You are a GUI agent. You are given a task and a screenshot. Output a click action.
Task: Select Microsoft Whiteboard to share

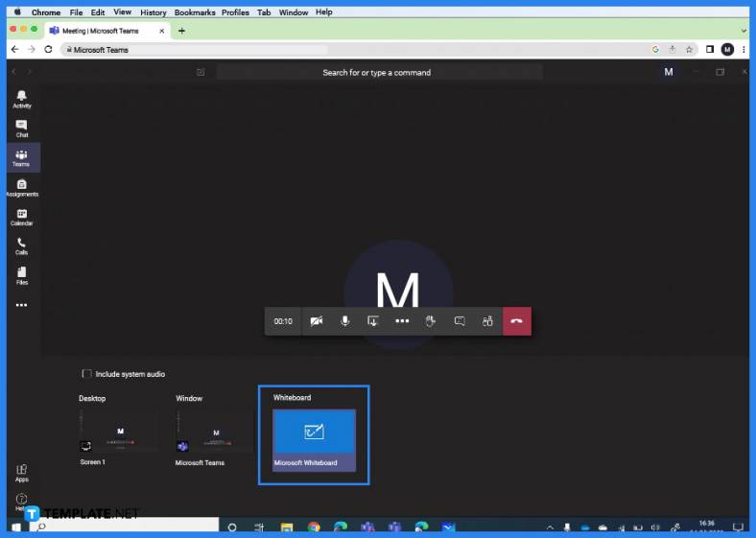click(x=314, y=439)
